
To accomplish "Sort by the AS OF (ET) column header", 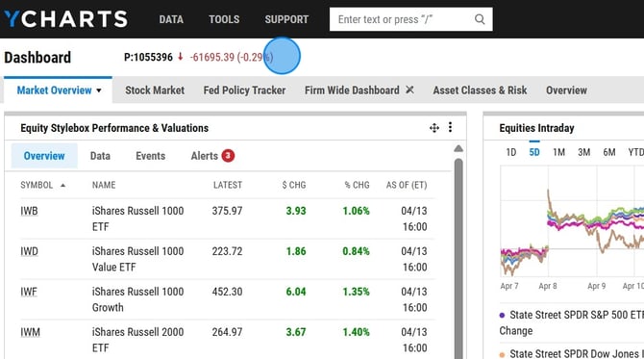I will (407, 185).
